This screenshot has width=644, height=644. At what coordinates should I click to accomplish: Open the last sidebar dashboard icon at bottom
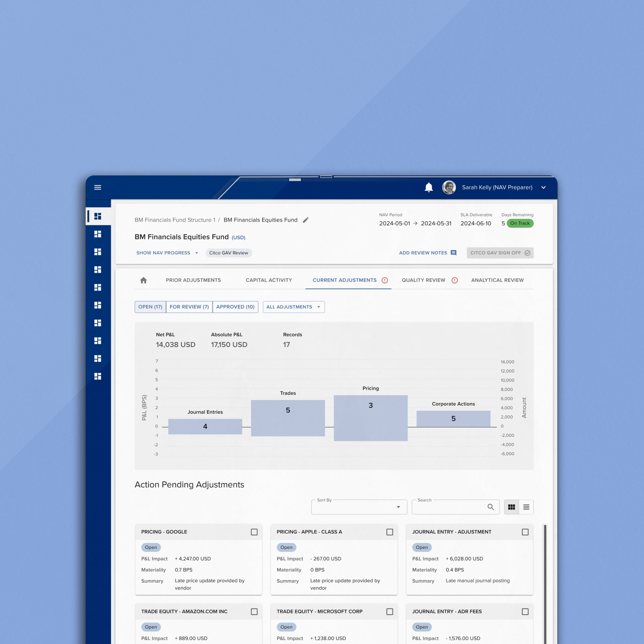(98, 376)
